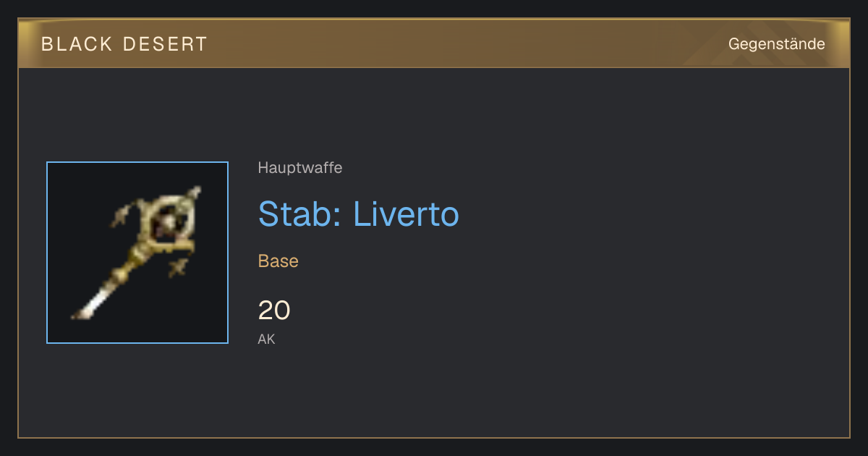The width and height of the screenshot is (868, 456).
Task: Click the blue border of item thumbnail
Action: [x=47, y=253]
